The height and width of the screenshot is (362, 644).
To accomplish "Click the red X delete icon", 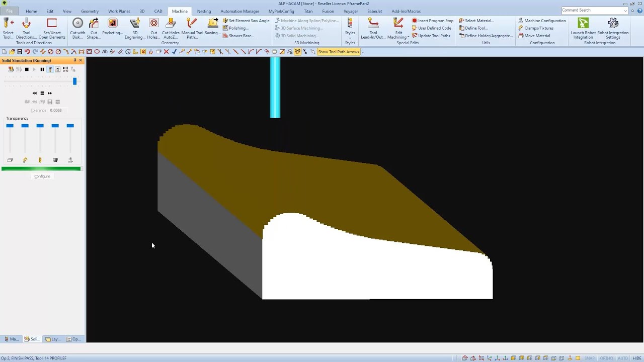I will click(x=167, y=52).
